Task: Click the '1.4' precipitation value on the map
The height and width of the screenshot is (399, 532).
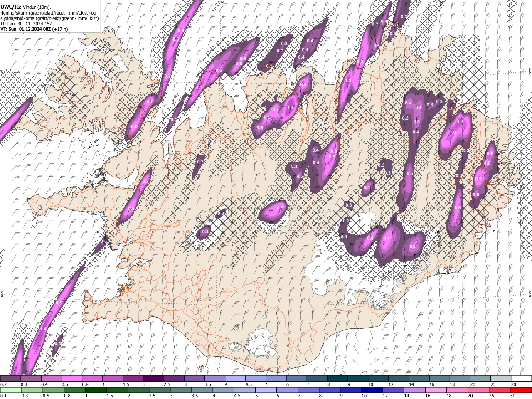Action: [43, 329]
